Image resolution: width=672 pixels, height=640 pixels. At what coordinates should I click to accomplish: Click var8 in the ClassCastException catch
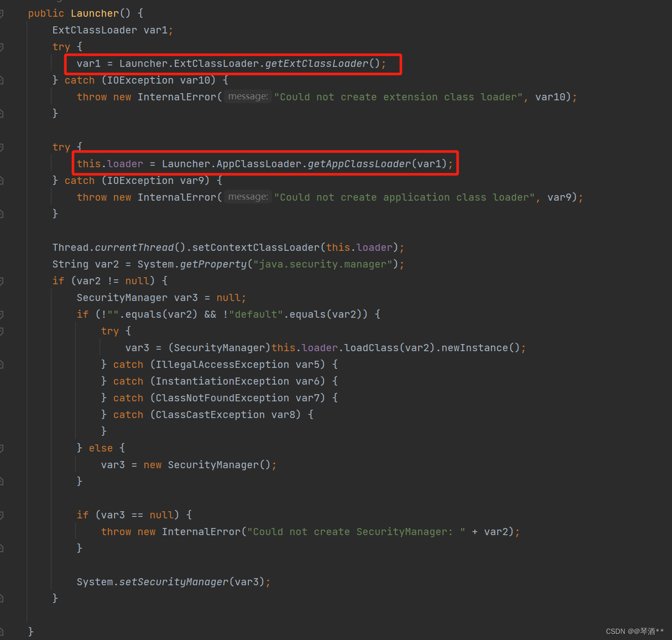pyautogui.click(x=283, y=415)
